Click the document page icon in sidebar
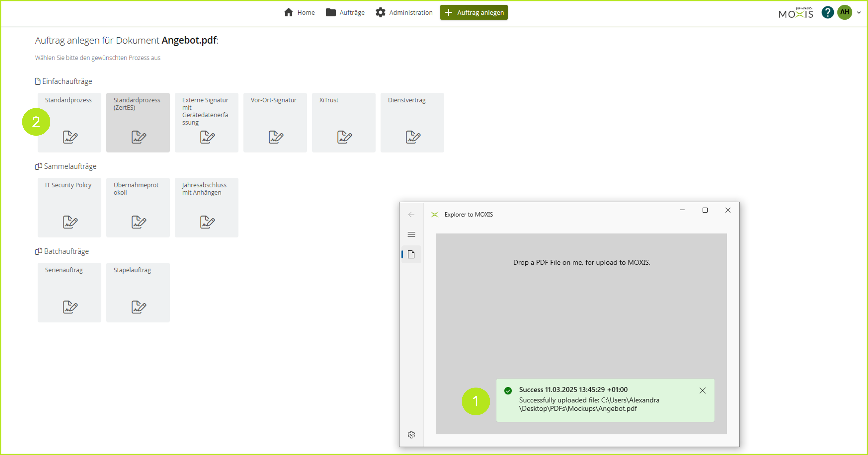868x455 pixels. [411, 255]
